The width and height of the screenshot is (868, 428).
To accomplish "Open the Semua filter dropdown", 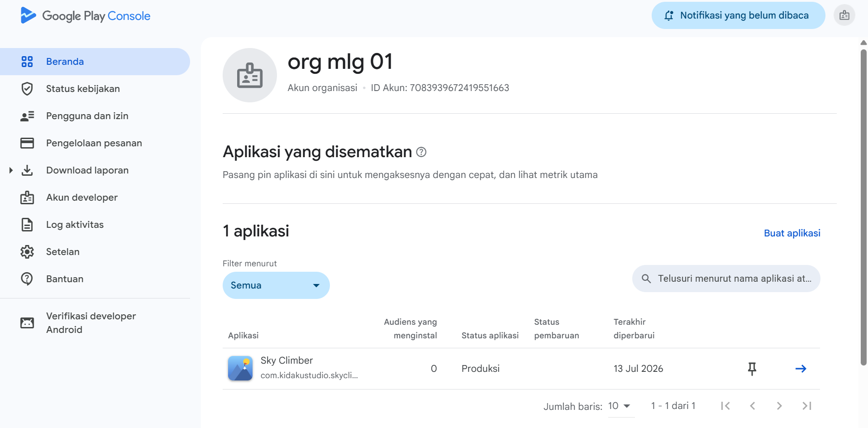I will pyautogui.click(x=276, y=285).
